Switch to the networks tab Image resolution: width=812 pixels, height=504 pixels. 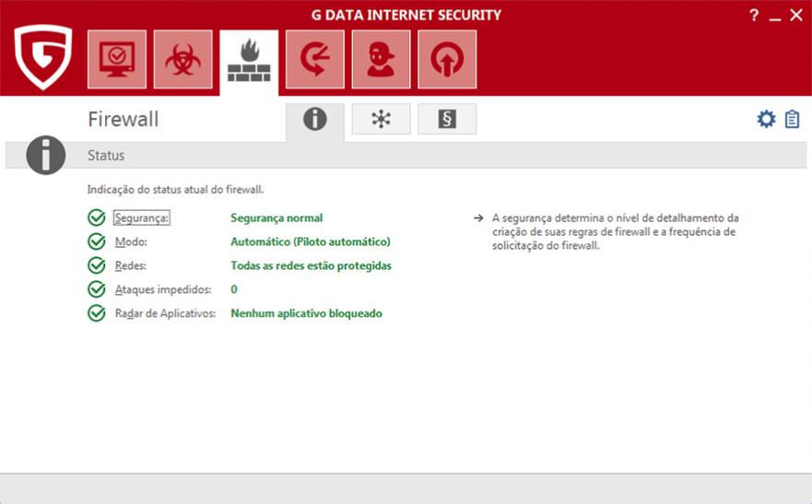click(x=382, y=119)
